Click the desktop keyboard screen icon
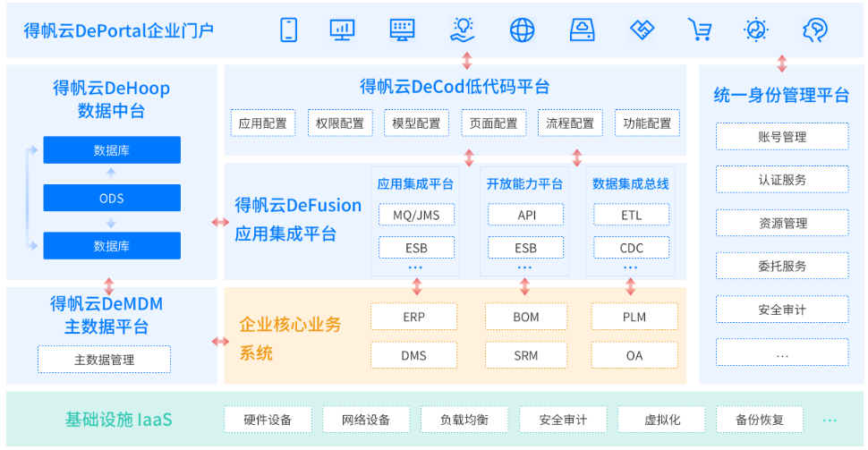 point(402,30)
